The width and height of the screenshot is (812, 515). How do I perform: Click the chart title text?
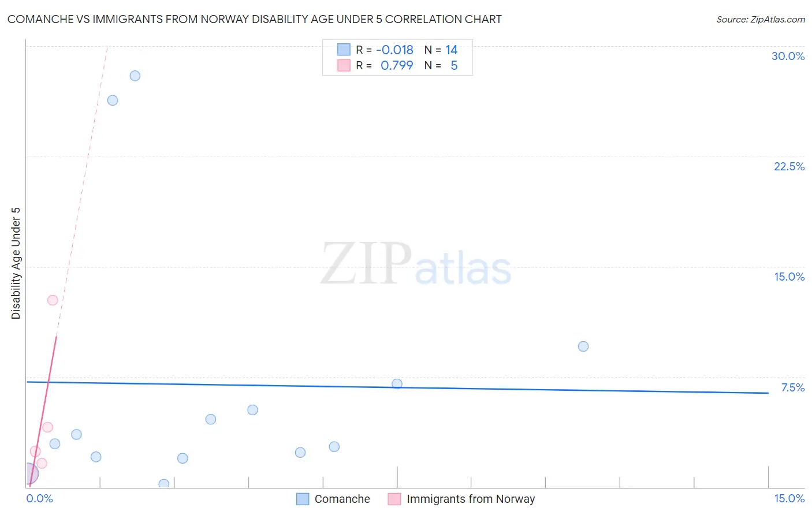point(255,19)
